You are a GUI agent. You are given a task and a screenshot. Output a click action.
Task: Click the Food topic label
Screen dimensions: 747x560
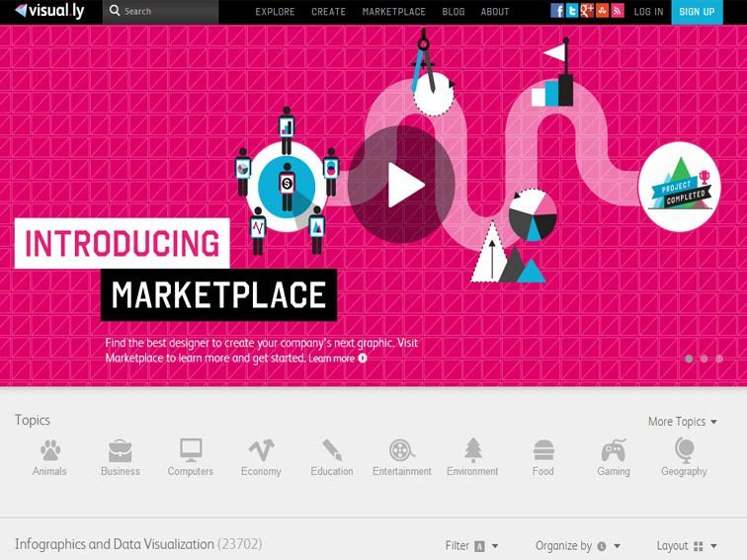click(x=542, y=471)
